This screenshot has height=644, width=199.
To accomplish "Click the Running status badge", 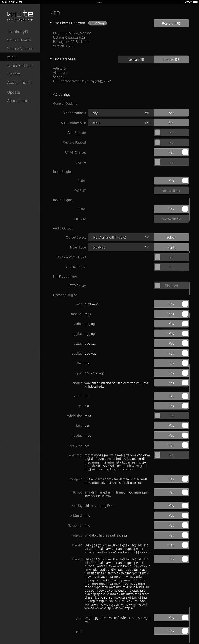I will click(97, 23).
